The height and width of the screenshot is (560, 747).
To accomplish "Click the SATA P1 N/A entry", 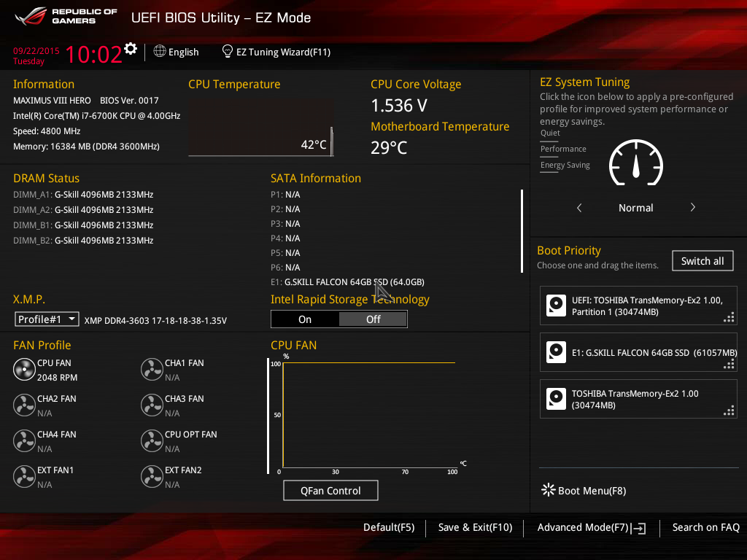I will click(x=285, y=194).
